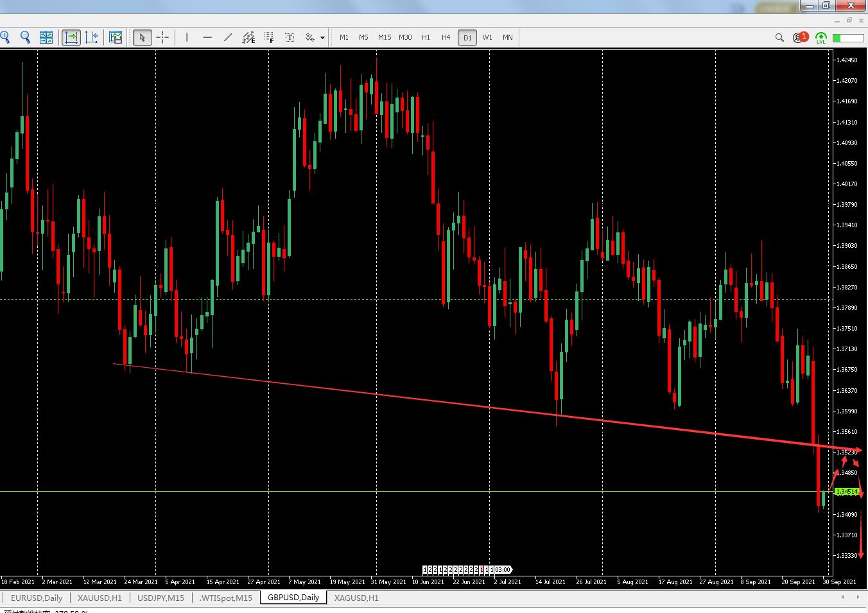
Task: Click the green LVL icon
Action: 821,38
